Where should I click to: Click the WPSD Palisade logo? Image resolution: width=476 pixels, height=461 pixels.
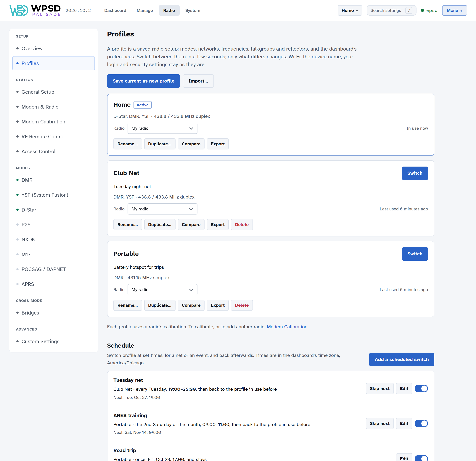point(35,10)
